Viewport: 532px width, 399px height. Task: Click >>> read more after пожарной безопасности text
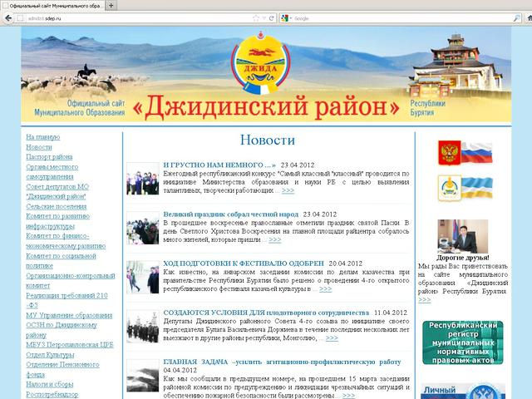(x=348, y=396)
